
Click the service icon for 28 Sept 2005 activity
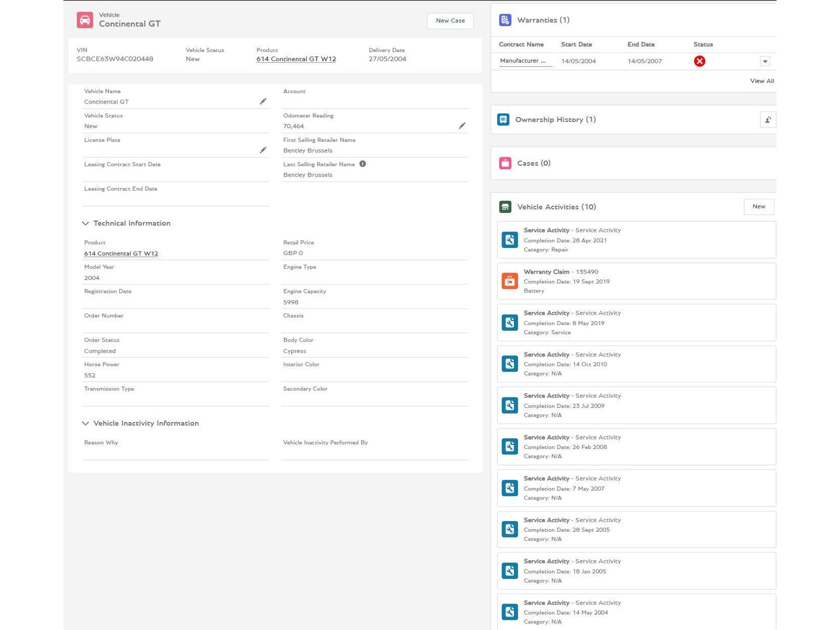tap(510, 529)
